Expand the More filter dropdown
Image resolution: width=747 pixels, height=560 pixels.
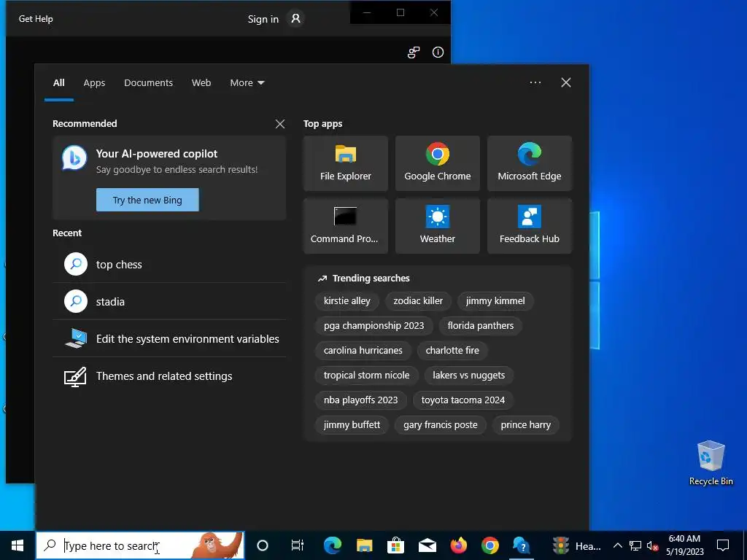(247, 83)
